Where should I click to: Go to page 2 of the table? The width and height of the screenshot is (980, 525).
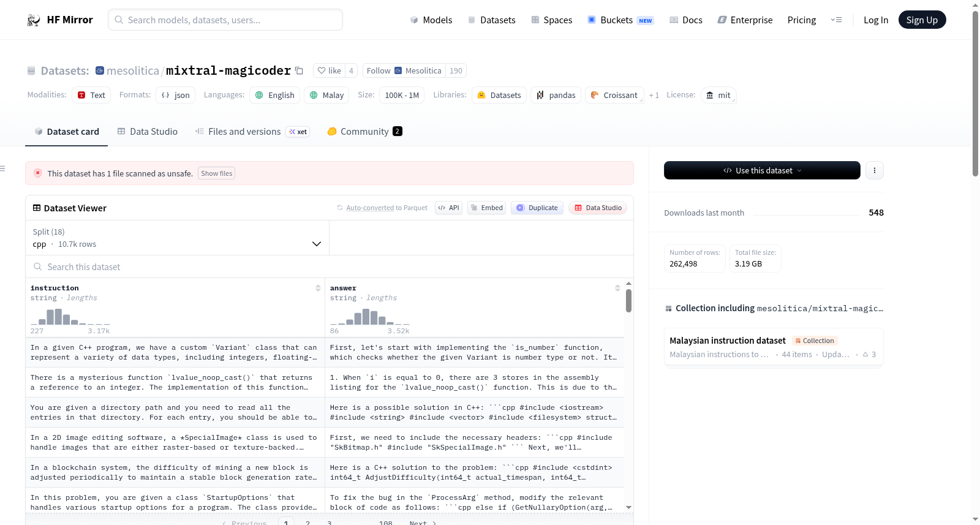(307, 523)
